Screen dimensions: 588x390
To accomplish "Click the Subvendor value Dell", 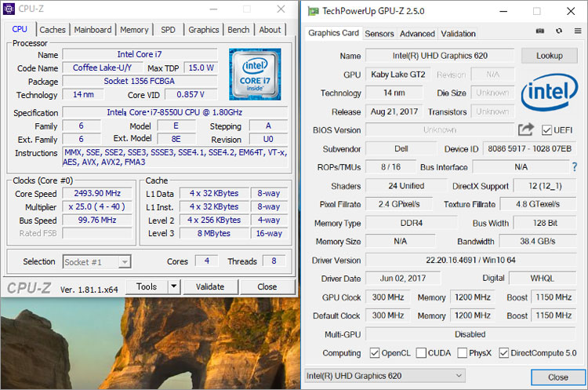I will pyautogui.click(x=401, y=148).
